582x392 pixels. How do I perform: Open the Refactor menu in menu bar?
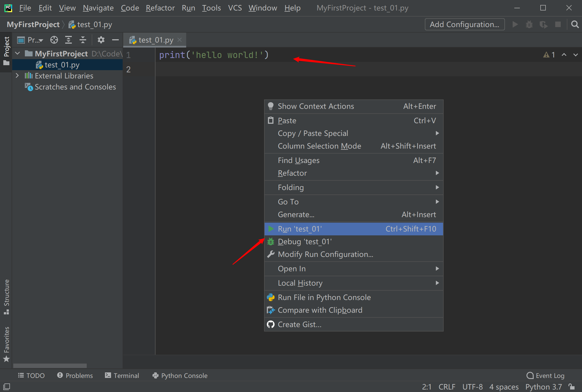pyautogui.click(x=160, y=8)
